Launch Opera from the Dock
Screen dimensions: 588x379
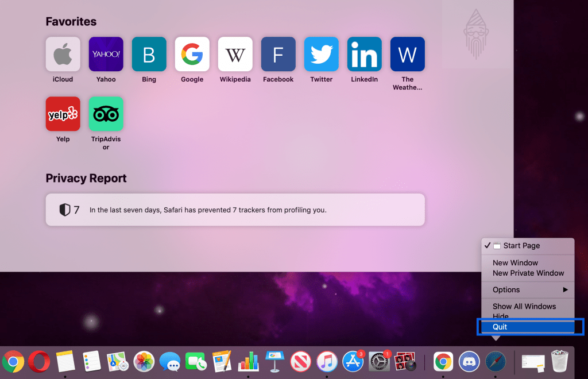[39, 362]
